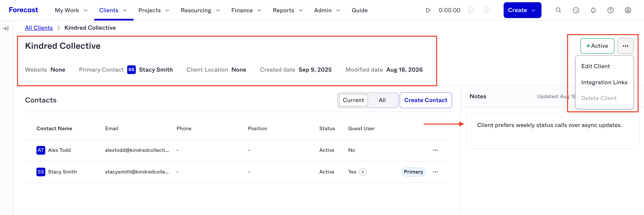Select Integration Links menu entry

pyautogui.click(x=604, y=82)
